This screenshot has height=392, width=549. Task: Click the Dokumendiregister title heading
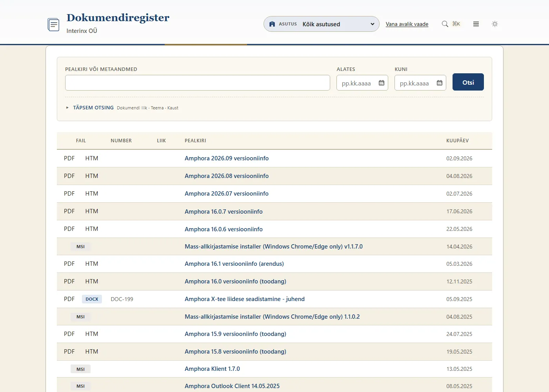pos(118,18)
